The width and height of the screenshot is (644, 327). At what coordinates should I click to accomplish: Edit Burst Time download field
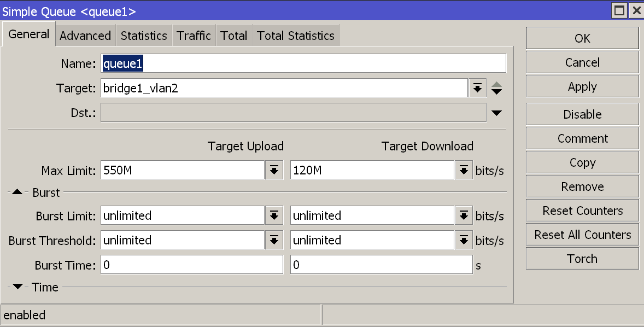382,265
